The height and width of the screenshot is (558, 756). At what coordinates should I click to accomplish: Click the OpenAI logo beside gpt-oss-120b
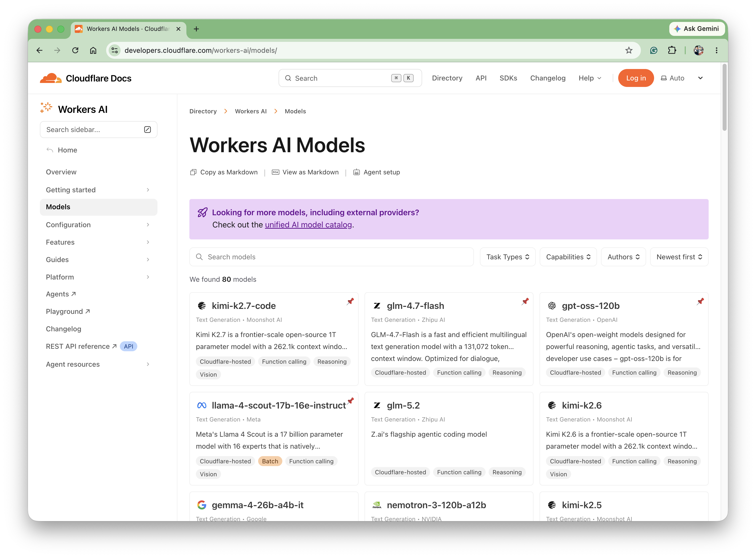[x=552, y=306]
